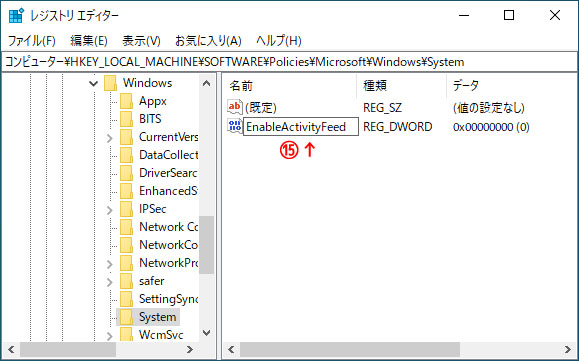Click the (値の設定なし) data cell
The height and width of the screenshot is (361, 579).
(x=489, y=108)
